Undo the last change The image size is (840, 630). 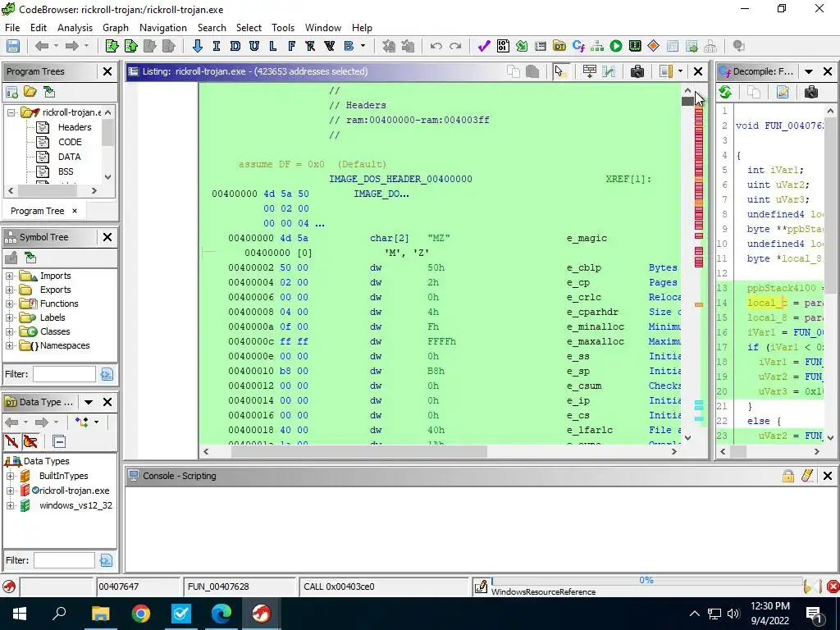point(436,46)
